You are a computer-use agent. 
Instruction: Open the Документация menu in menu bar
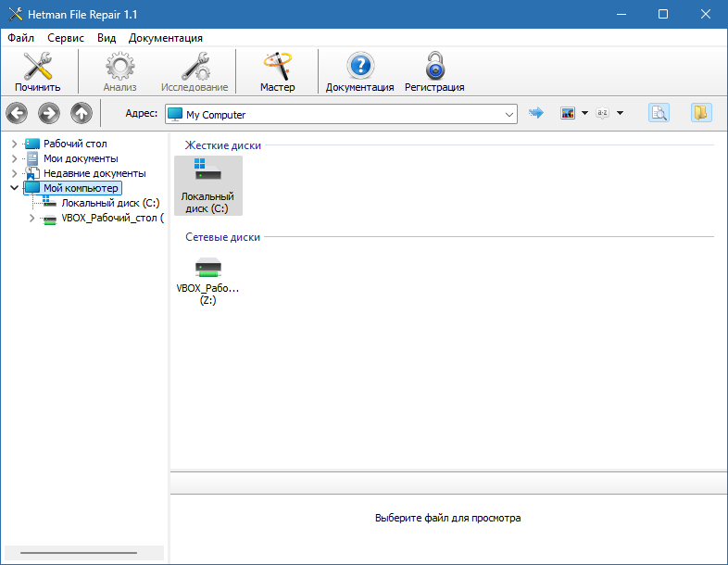tap(165, 38)
